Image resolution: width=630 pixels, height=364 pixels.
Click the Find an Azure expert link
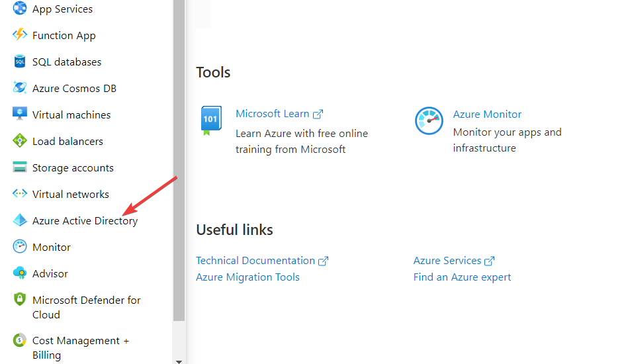click(462, 277)
